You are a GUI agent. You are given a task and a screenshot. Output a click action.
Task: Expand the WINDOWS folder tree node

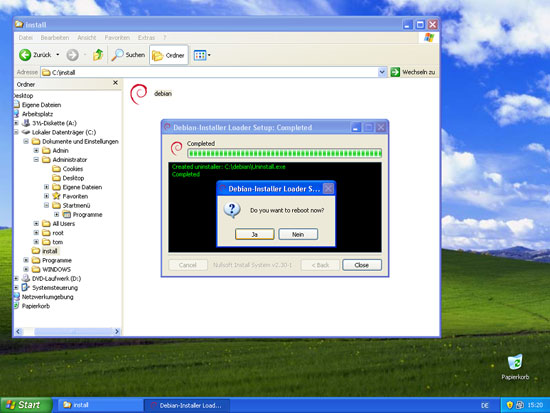click(26, 269)
